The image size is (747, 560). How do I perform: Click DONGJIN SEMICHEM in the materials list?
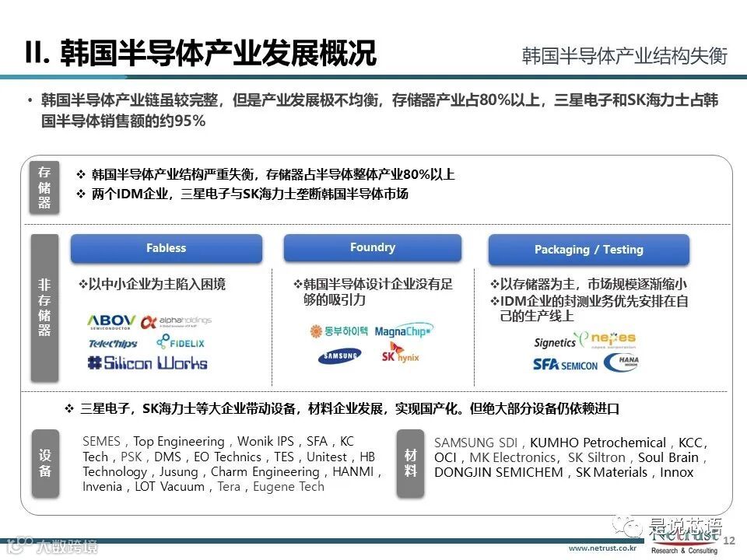(498, 472)
